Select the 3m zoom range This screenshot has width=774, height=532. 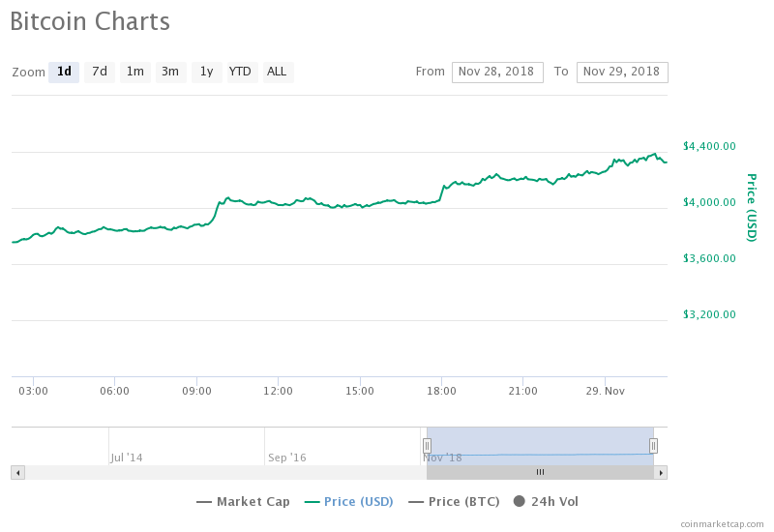[x=171, y=72]
